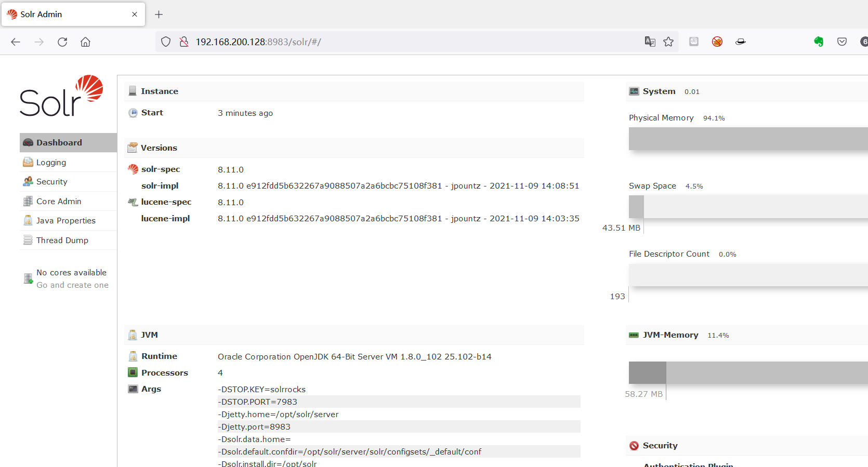Click the Java Properties jar icon

pos(28,221)
